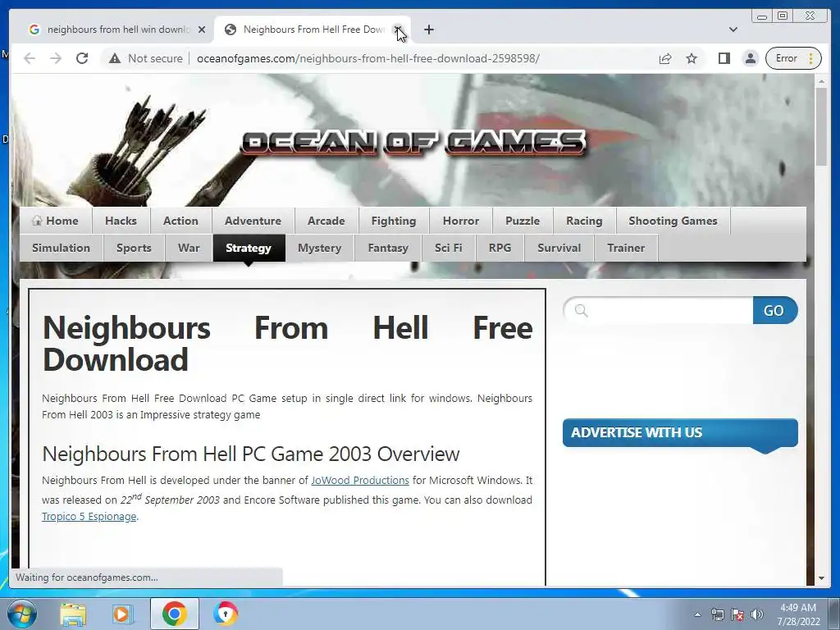Image resolution: width=840 pixels, height=630 pixels.
Task: Open the Fighting category
Action: (x=394, y=221)
